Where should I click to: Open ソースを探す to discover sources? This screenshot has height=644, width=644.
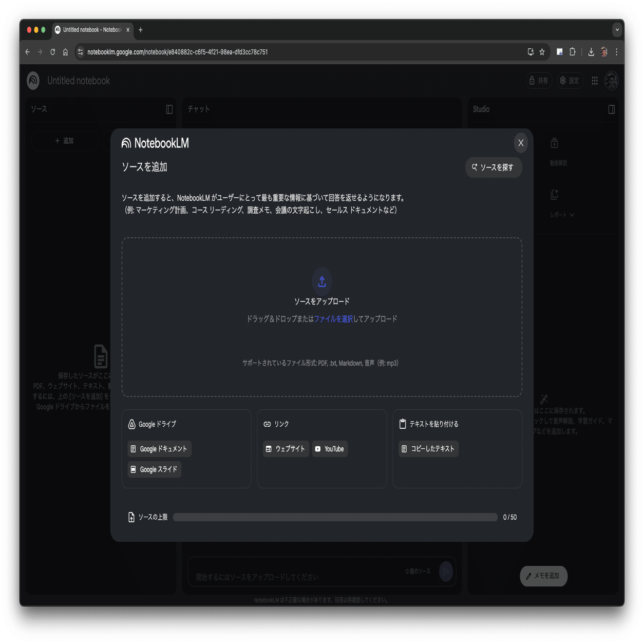tap(493, 167)
